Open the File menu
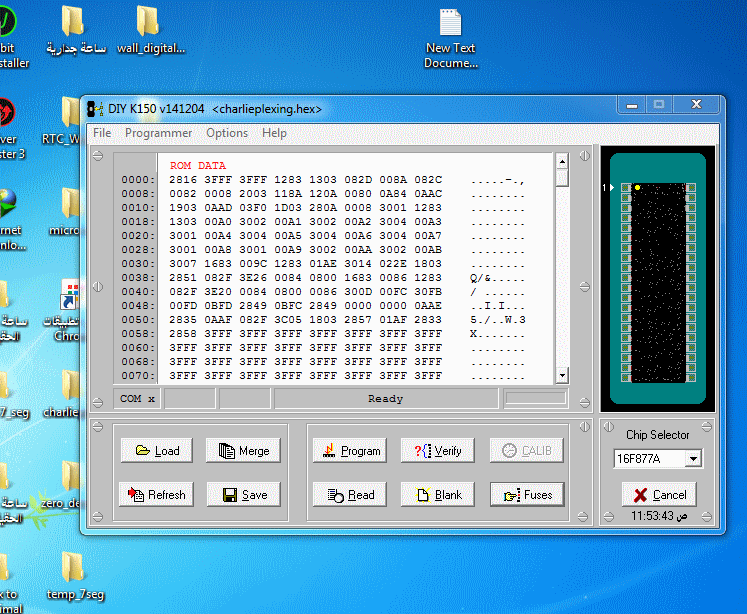This screenshot has width=747, height=614. click(102, 133)
